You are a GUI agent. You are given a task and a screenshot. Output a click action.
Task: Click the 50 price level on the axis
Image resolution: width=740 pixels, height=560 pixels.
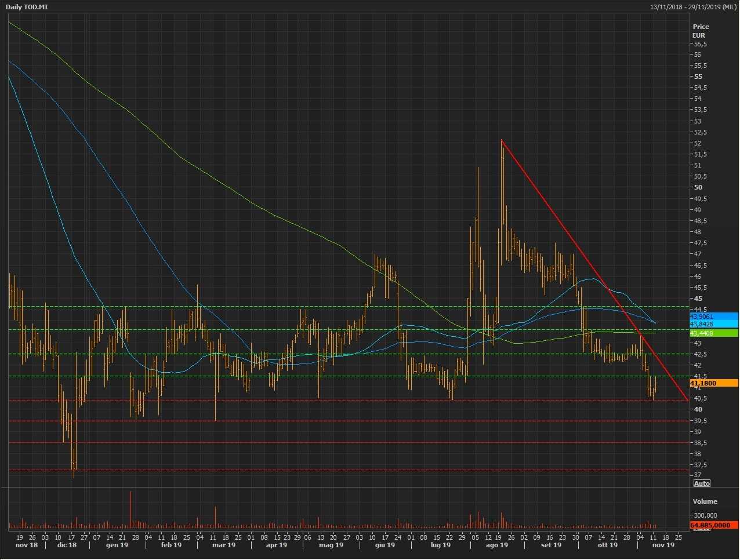[698, 187]
